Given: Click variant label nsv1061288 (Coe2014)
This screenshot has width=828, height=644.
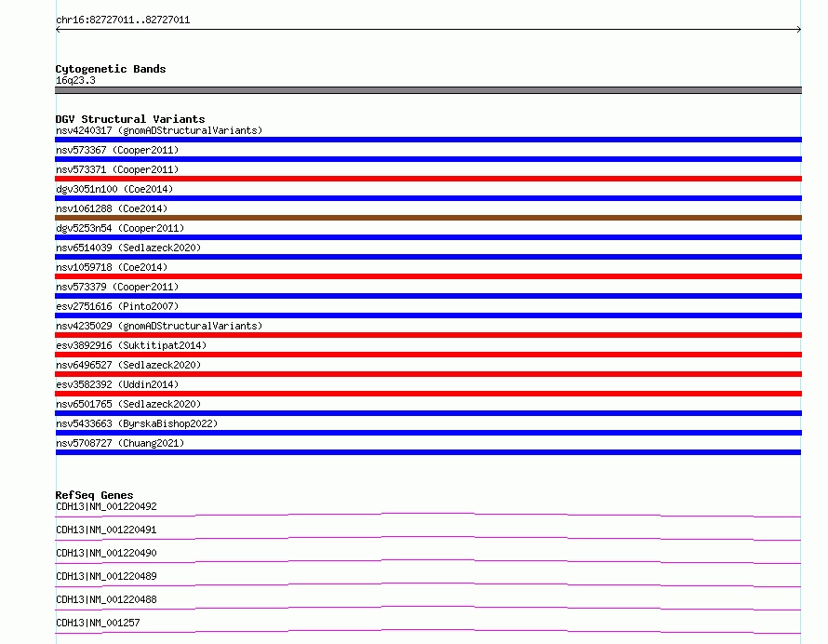Looking at the screenshot, I should [x=112, y=208].
